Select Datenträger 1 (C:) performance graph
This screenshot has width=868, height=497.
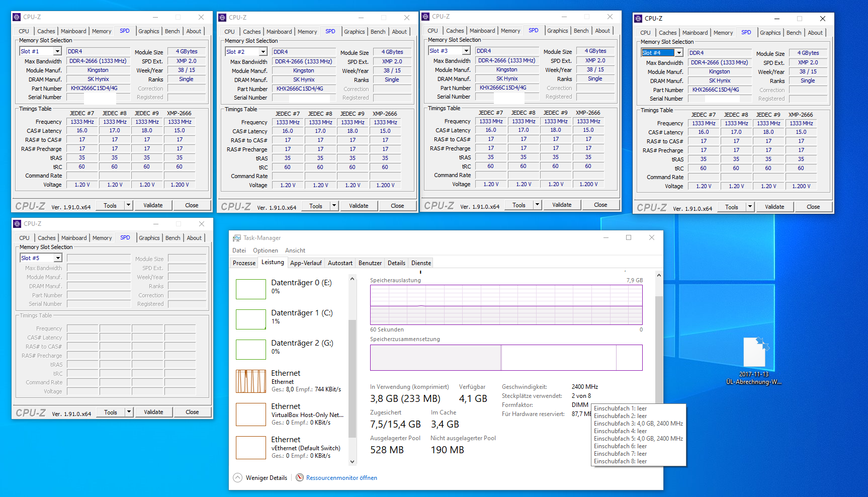point(251,319)
